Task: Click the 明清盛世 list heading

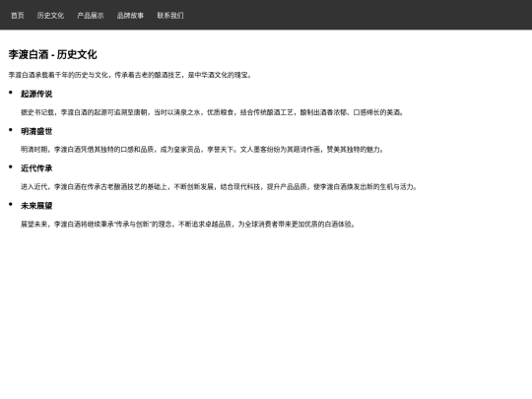Action: point(36,131)
